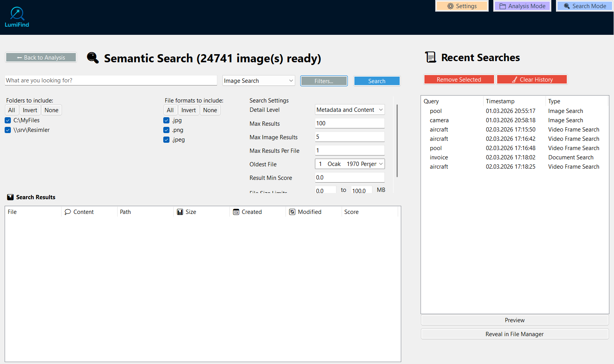Sort results by Path column header
614x364 pixels.
click(145, 212)
